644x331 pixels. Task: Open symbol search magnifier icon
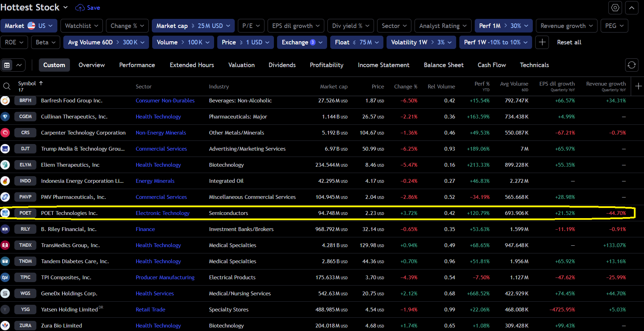(7, 86)
